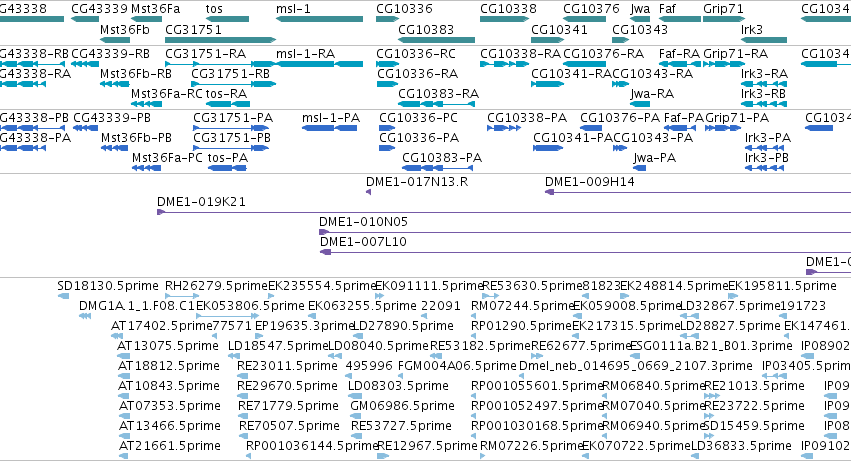The image size is (851, 461).
Task: Select EST DMG1A.1_1.F08.C1
Action: pos(137,306)
